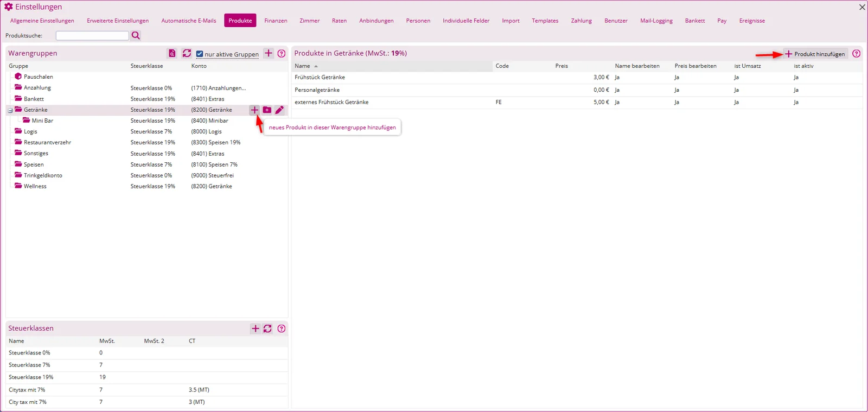Refresh the Warengruppen list
Image resolution: width=868 pixels, height=412 pixels.
tap(187, 53)
